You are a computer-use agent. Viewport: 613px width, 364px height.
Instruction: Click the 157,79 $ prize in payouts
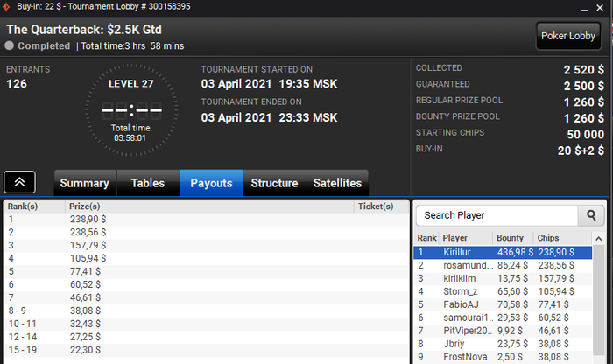(88, 246)
